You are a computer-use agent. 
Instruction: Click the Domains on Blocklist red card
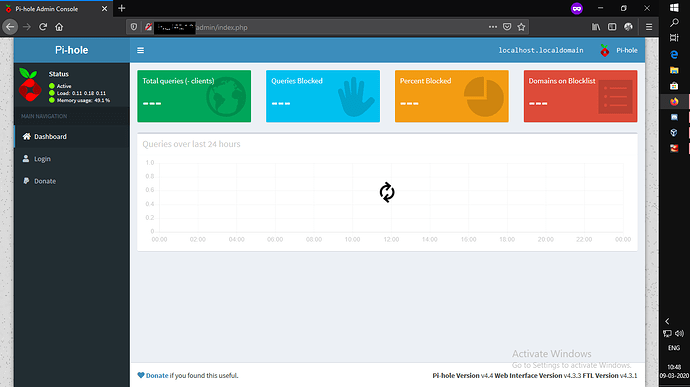pyautogui.click(x=580, y=96)
